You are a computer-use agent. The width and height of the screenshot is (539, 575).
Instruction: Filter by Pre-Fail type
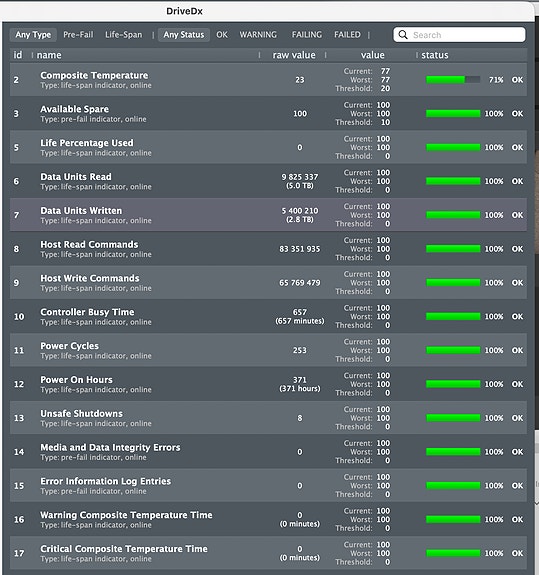pyautogui.click(x=78, y=35)
